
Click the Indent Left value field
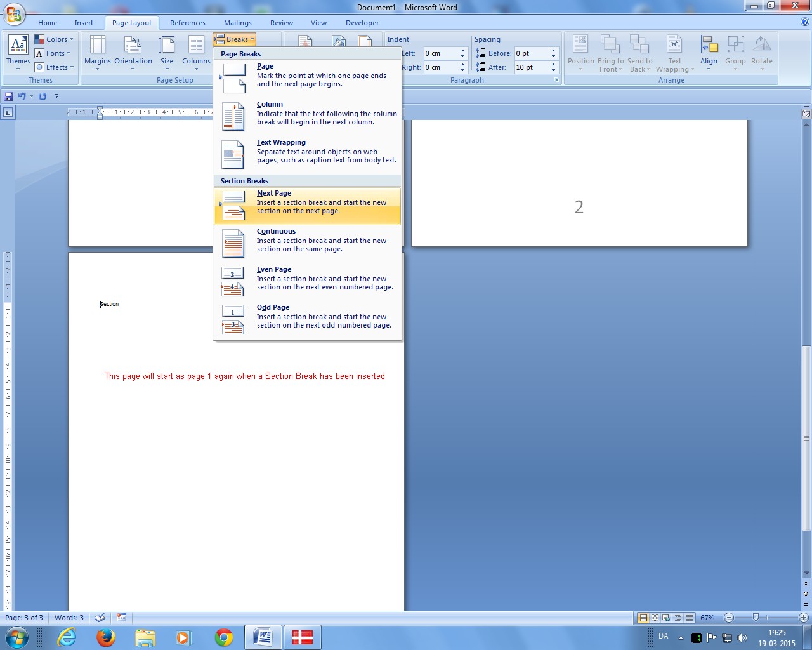point(441,53)
